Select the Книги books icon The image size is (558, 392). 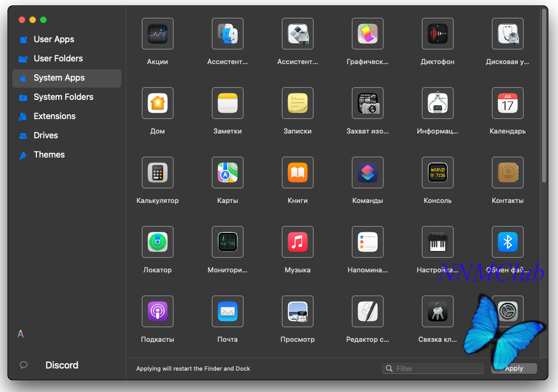298,173
